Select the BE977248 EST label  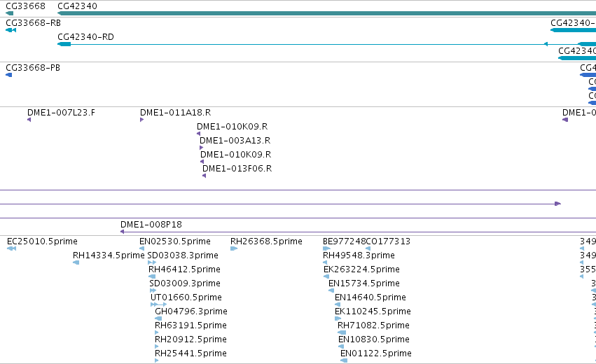(x=344, y=241)
